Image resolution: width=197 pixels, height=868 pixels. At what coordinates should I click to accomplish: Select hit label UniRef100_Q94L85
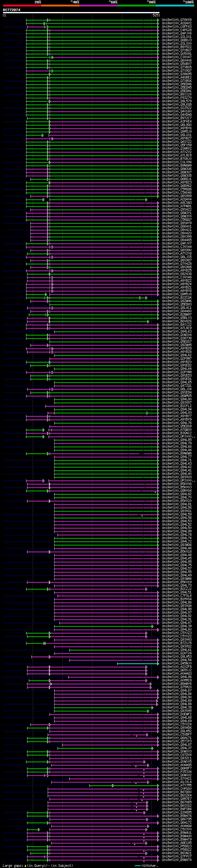click(176, 440)
